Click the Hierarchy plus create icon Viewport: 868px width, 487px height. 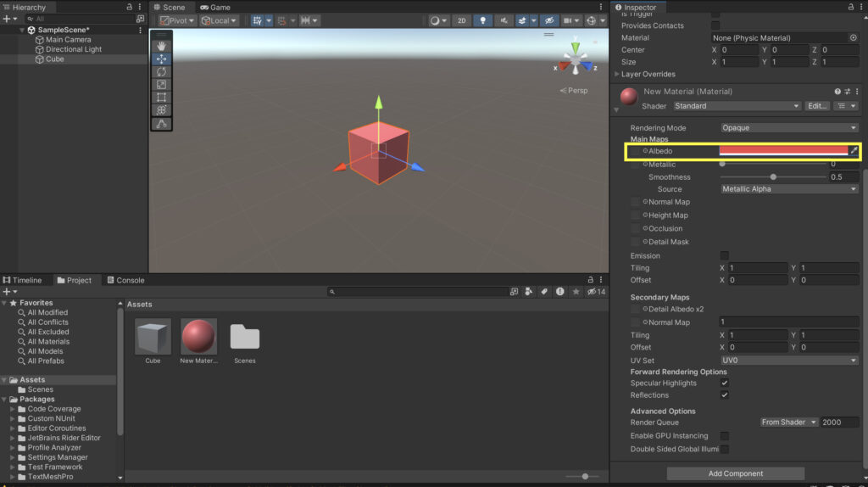pos(7,19)
